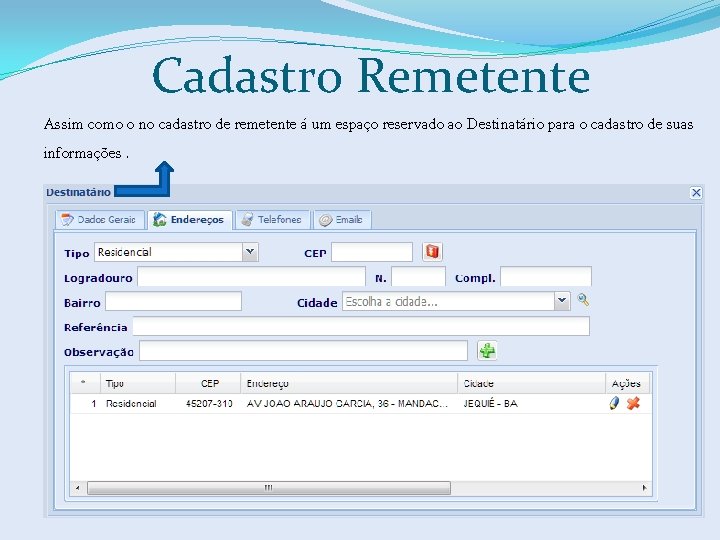
Task: Edit the Residencial address row pencil icon
Action: tap(614, 404)
